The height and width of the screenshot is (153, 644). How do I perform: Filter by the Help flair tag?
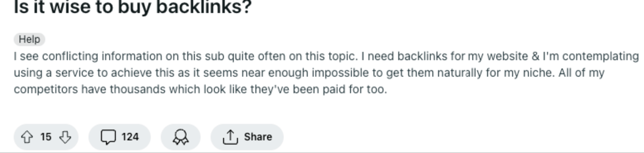(x=29, y=39)
